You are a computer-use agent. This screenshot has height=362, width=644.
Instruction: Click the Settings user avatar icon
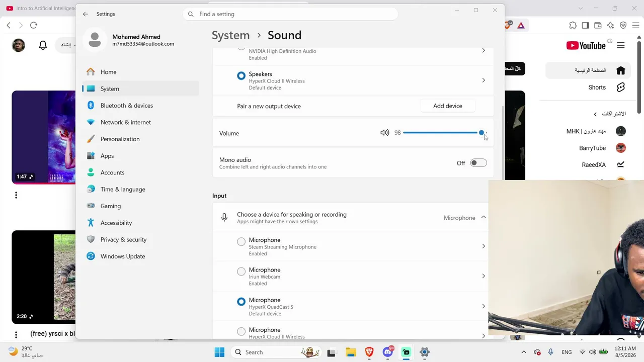click(x=95, y=40)
